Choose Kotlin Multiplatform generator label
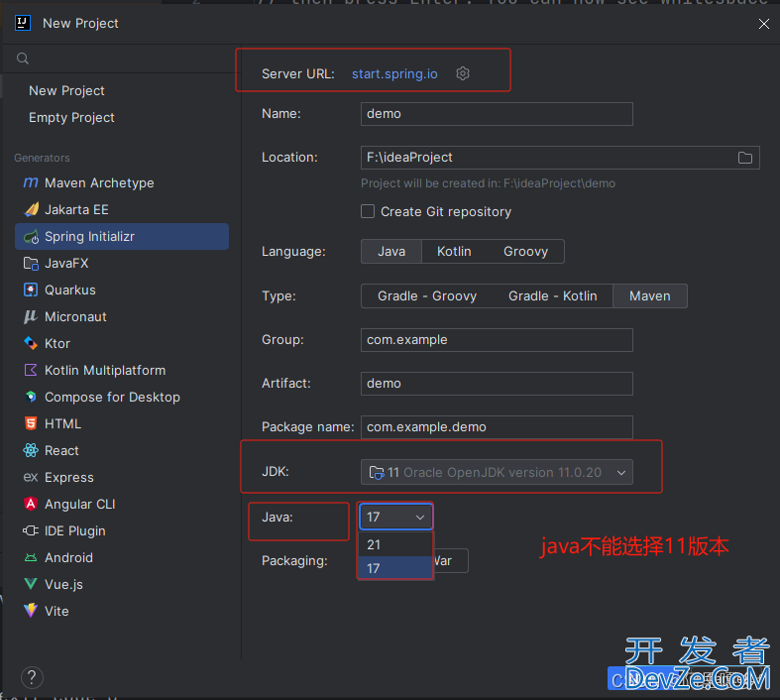 click(x=105, y=370)
